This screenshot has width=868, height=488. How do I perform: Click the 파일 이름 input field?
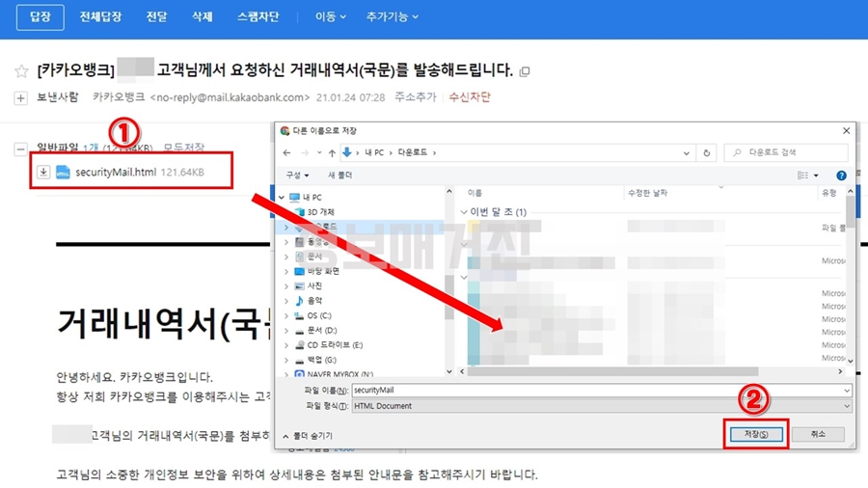pos(601,391)
